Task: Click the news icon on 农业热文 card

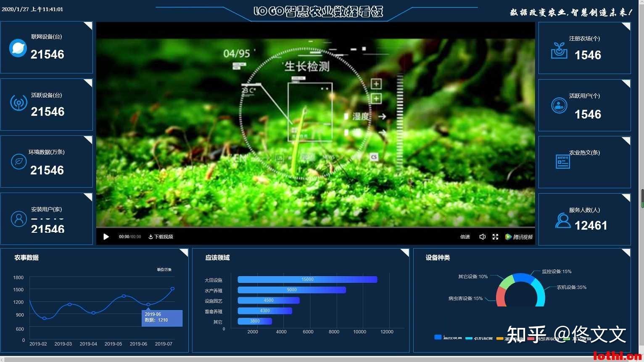Action: 562,162
